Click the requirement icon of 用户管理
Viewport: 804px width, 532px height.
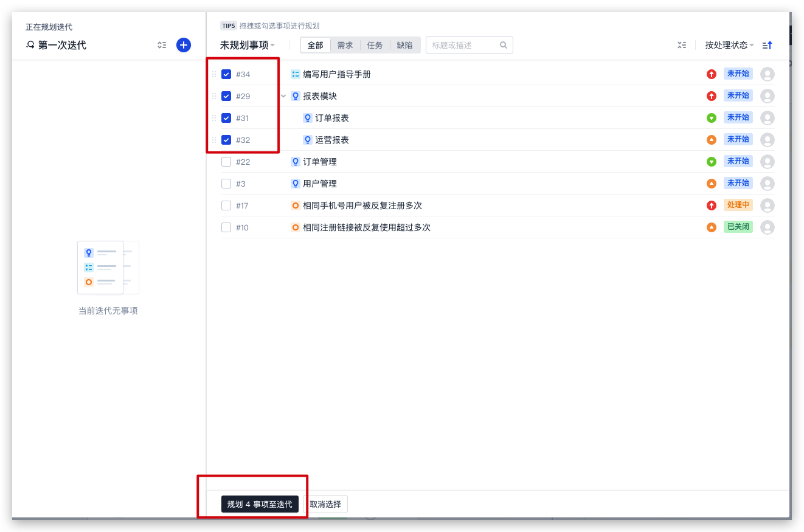(x=296, y=184)
